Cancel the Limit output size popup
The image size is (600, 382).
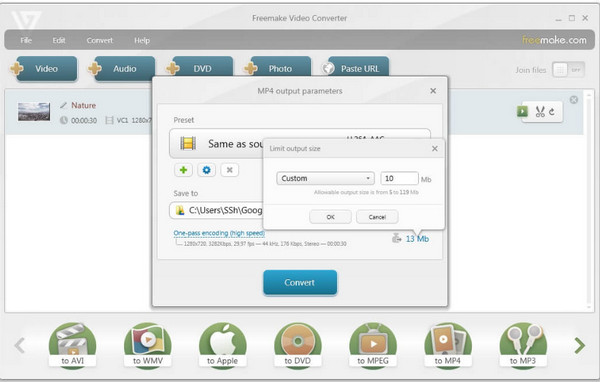tap(377, 217)
